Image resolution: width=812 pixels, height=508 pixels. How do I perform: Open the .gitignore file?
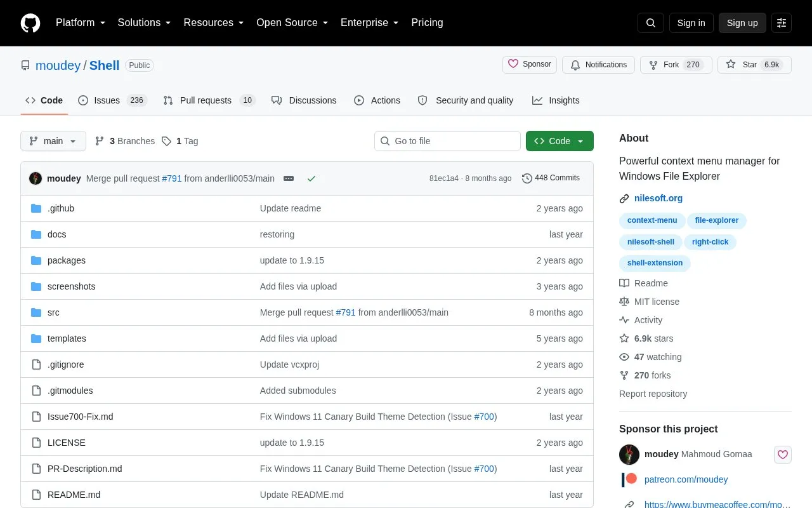click(66, 364)
